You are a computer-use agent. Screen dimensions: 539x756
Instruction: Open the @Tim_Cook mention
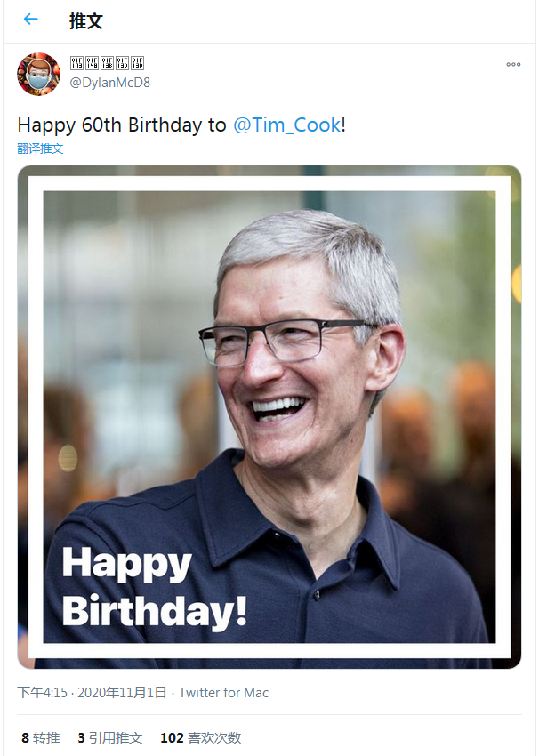(286, 125)
